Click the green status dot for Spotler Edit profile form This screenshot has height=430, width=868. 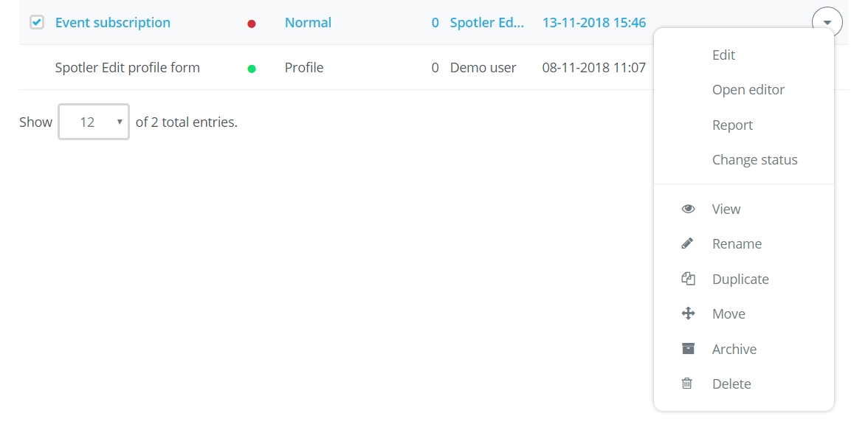pos(251,69)
